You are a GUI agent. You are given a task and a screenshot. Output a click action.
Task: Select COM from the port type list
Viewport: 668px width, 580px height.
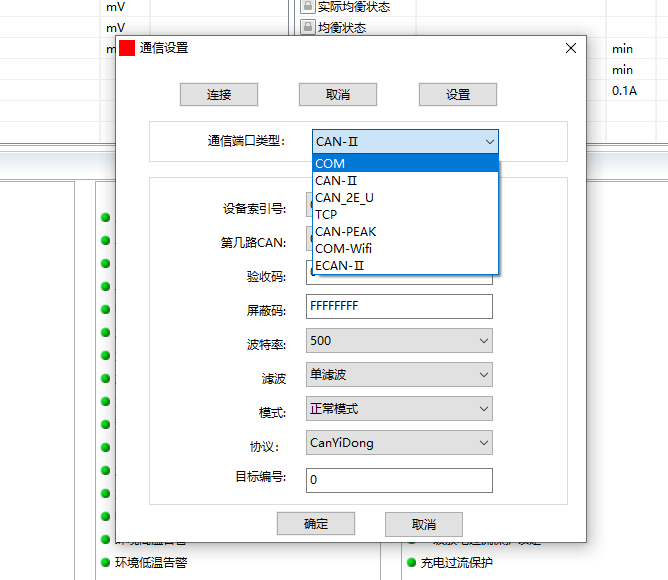(404, 164)
